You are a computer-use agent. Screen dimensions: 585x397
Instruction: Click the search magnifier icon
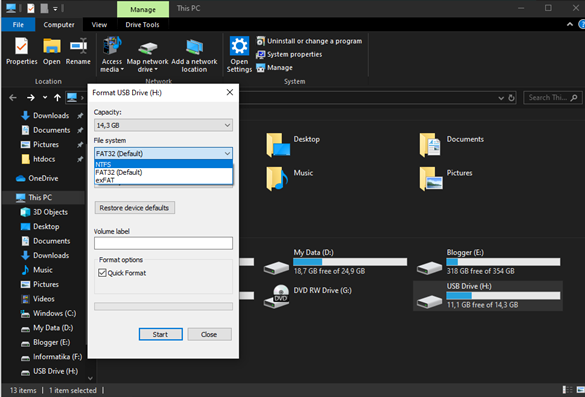coord(574,98)
